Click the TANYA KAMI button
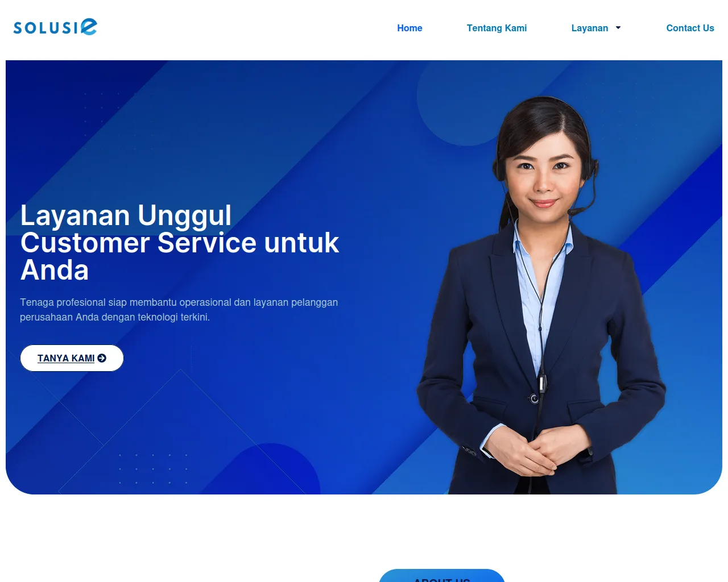 72,358
